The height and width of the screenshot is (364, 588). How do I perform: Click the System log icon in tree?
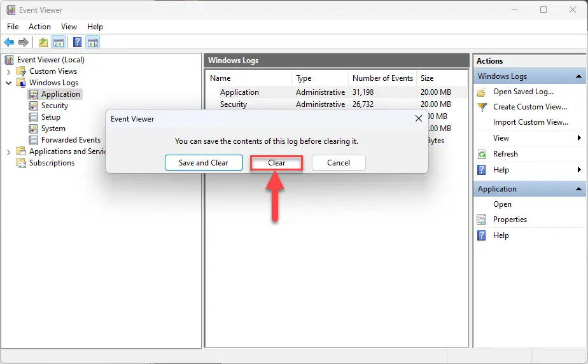coord(33,129)
